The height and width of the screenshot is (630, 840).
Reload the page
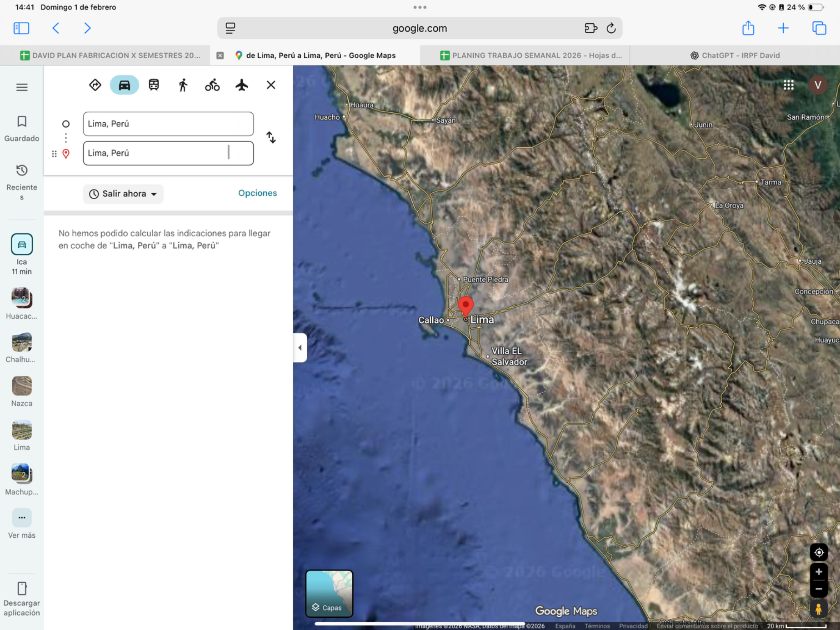611,28
